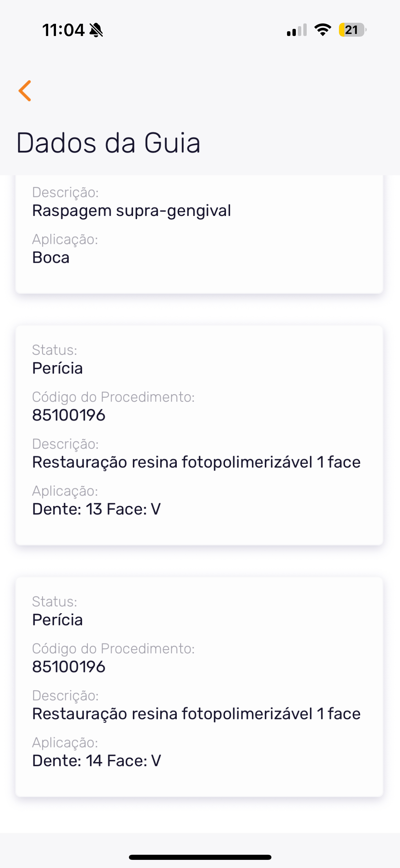Tap the Aplicação label above Boca
400x868 pixels.
click(65, 239)
